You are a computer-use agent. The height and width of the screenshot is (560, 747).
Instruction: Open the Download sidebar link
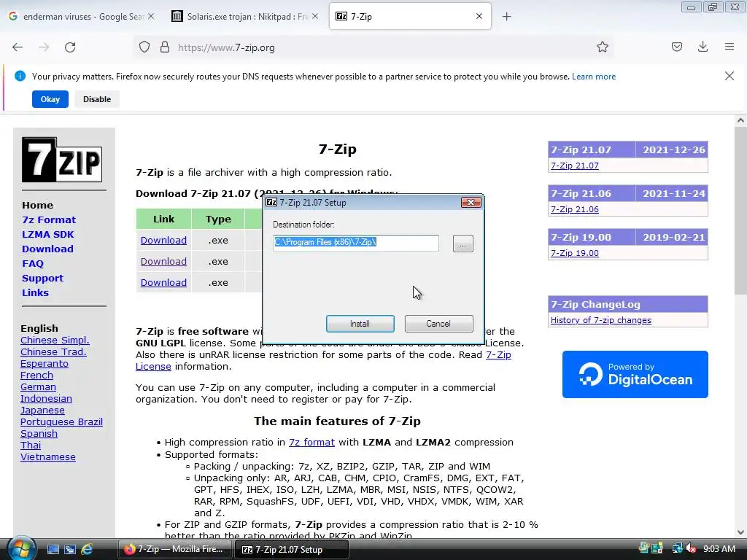(47, 249)
